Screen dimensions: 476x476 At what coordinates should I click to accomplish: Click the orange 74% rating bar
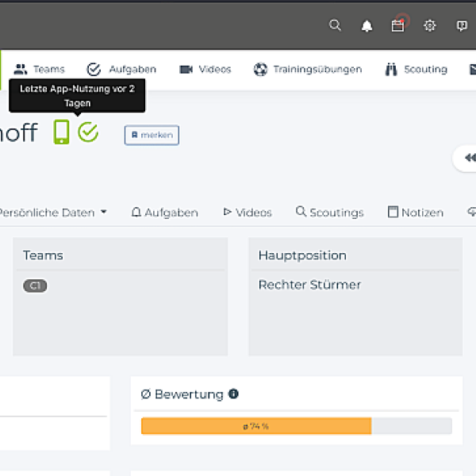point(255,426)
